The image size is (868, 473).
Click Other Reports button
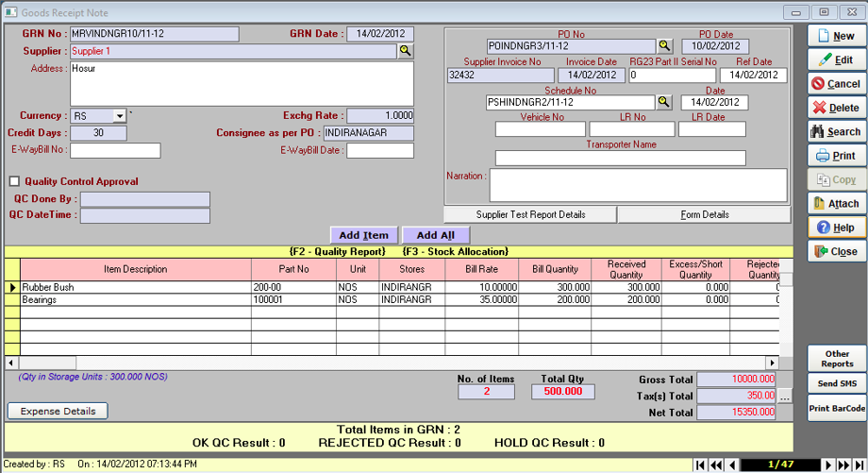[837, 359]
